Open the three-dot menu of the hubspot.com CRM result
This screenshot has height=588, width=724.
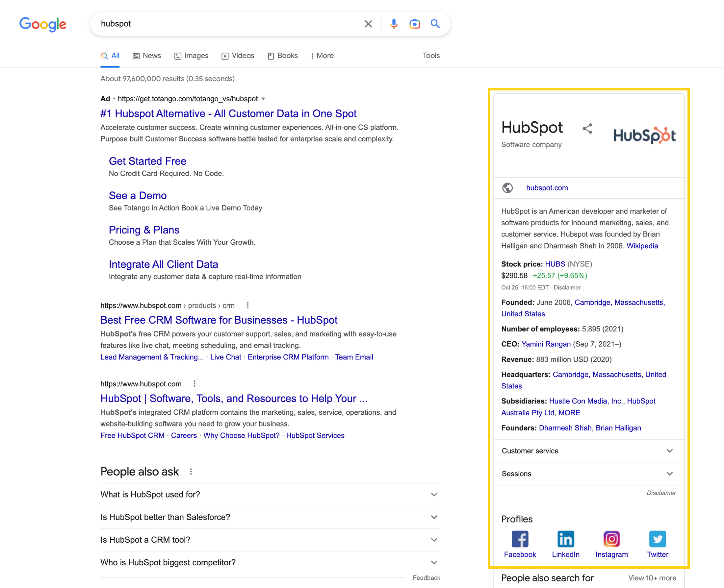[248, 305]
